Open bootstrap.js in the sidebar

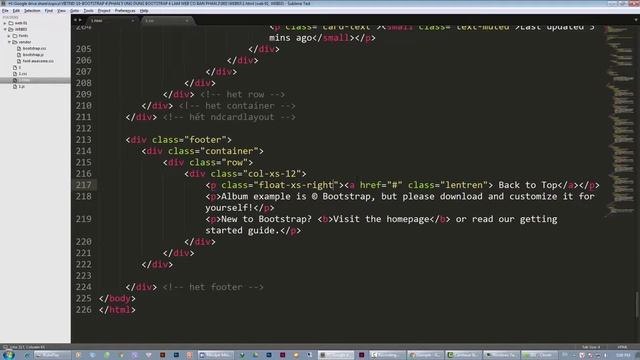[x=33, y=55]
